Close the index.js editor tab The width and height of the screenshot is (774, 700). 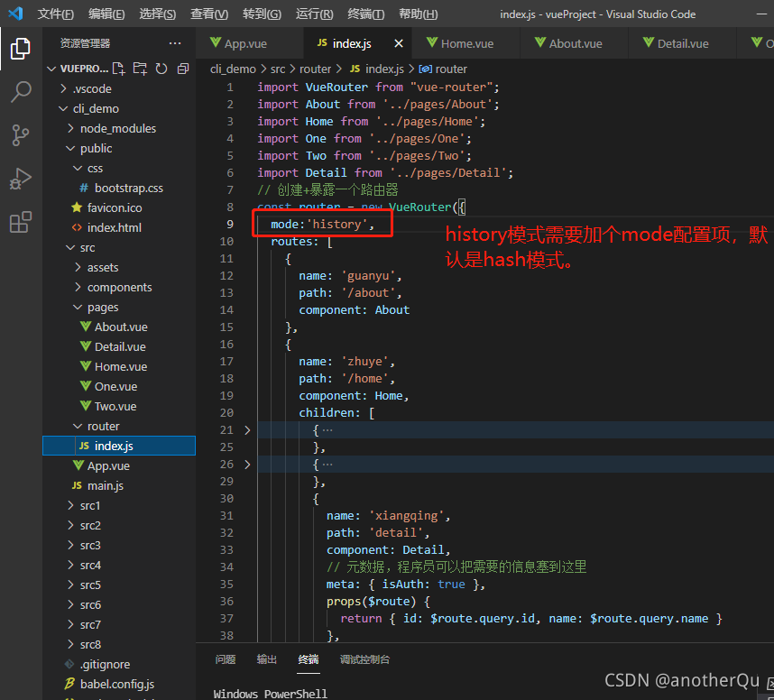point(399,43)
